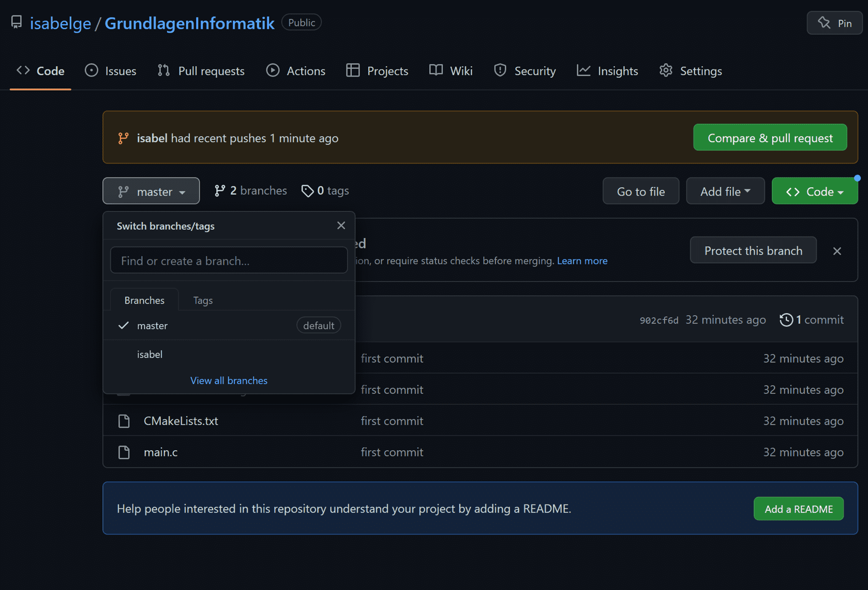The width and height of the screenshot is (868, 590).
Task: Click the branch icon in recent pushes banner
Action: (x=123, y=138)
